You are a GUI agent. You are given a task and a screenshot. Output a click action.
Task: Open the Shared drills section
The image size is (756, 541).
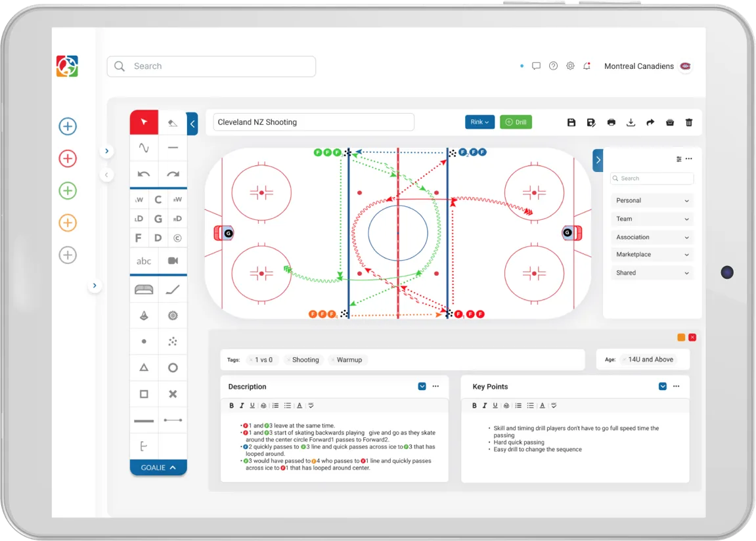[652, 273]
